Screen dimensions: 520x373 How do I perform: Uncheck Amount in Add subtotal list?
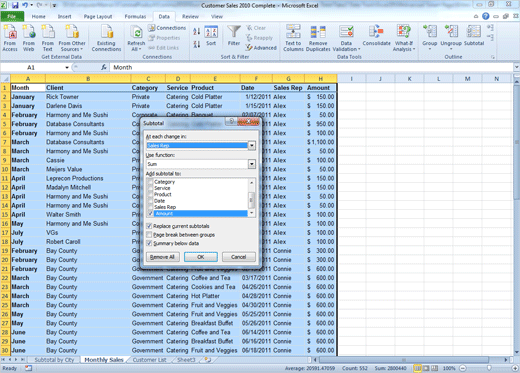pyautogui.click(x=150, y=214)
